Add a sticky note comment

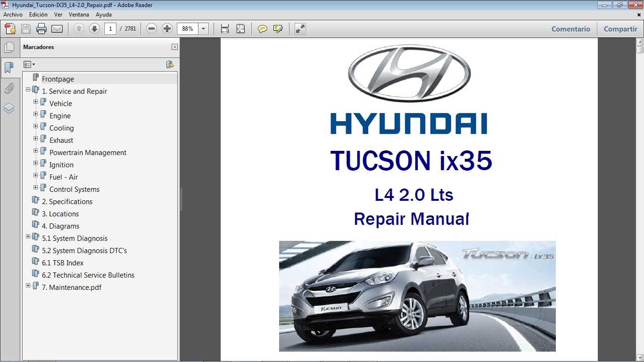click(x=263, y=29)
